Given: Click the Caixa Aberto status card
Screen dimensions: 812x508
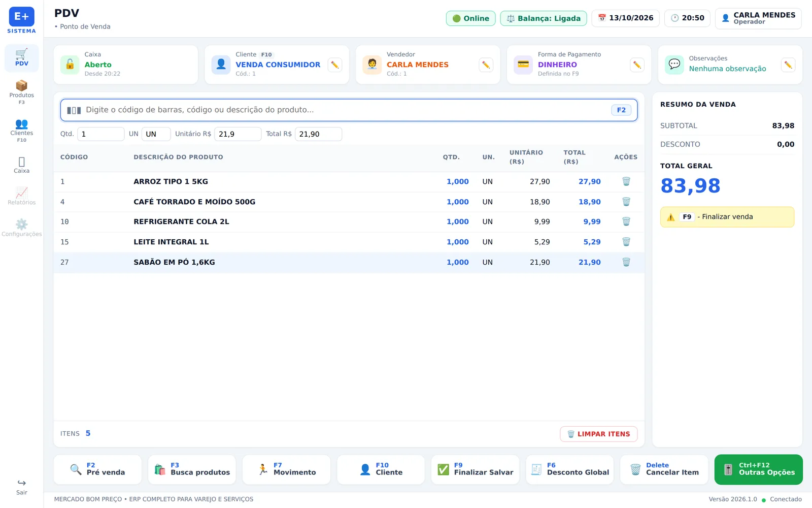Looking at the screenshot, I should tap(126, 65).
